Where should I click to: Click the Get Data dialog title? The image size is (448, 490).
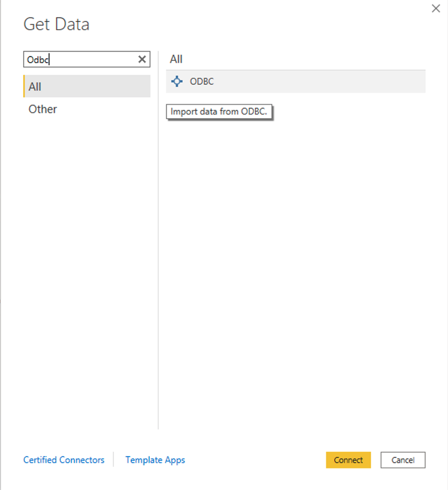56,24
